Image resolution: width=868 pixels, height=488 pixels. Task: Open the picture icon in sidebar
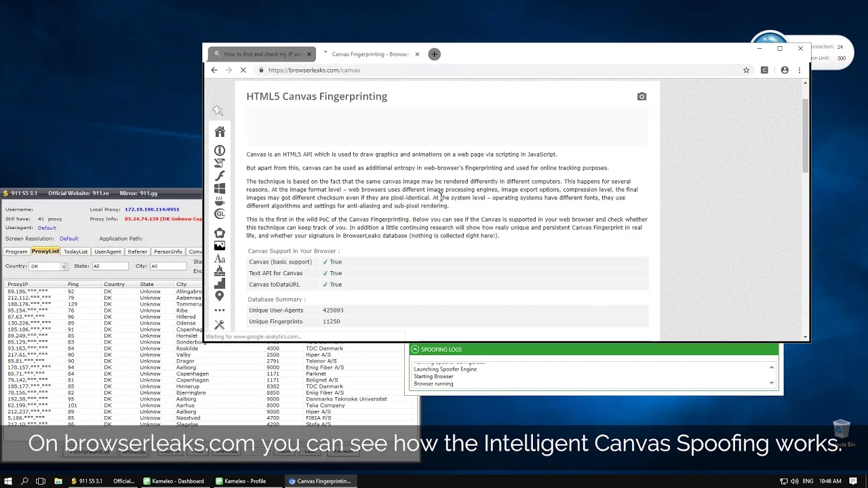coord(220,246)
